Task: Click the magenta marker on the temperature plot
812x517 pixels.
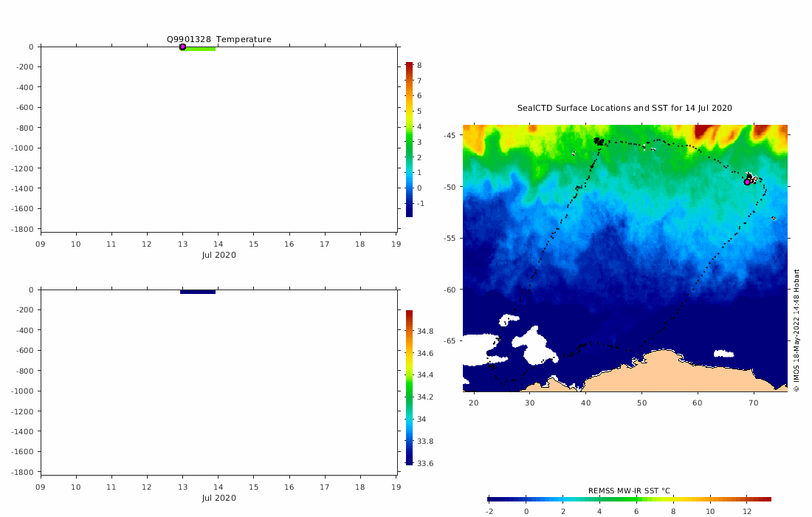Action: pyautogui.click(x=182, y=47)
